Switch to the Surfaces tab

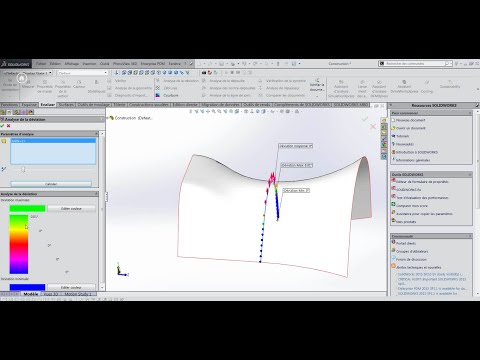tap(66, 105)
